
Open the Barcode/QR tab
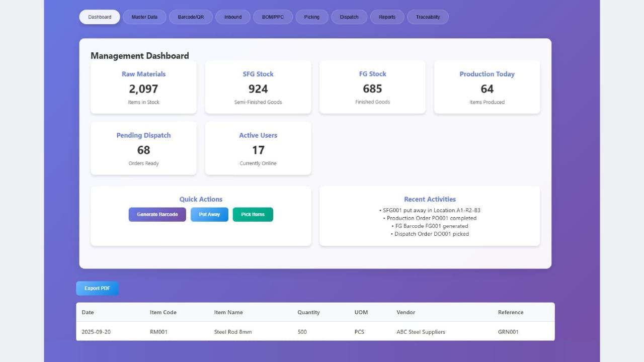(x=191, y=17)
